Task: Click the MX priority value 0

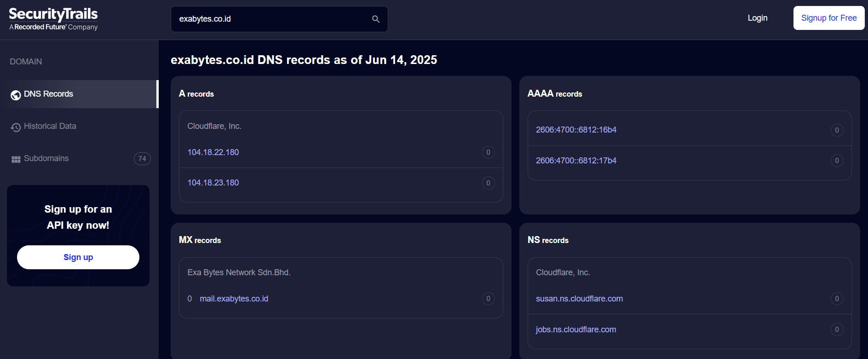Action: coord(190,299)
